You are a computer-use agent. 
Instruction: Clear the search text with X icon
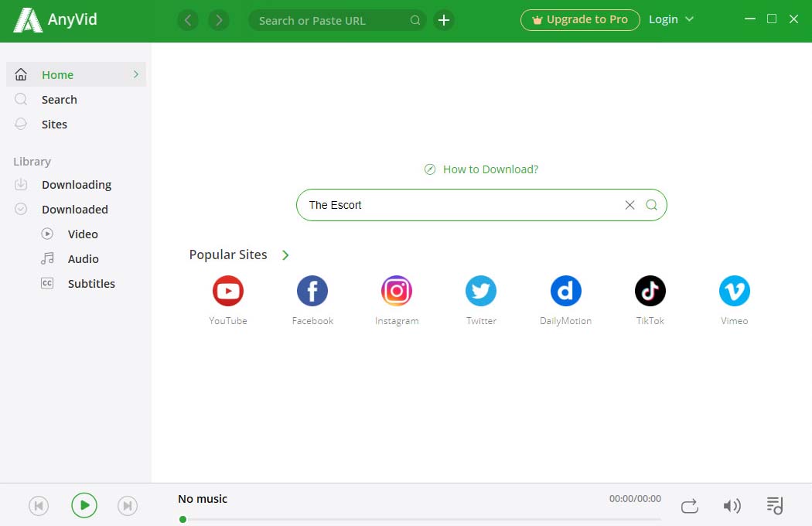(x=629, y=205)
